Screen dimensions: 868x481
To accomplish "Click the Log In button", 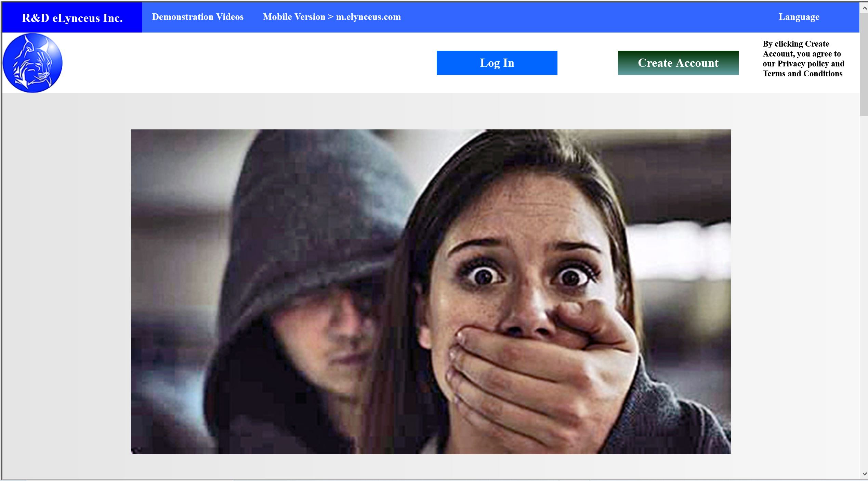I will [497, 63].
